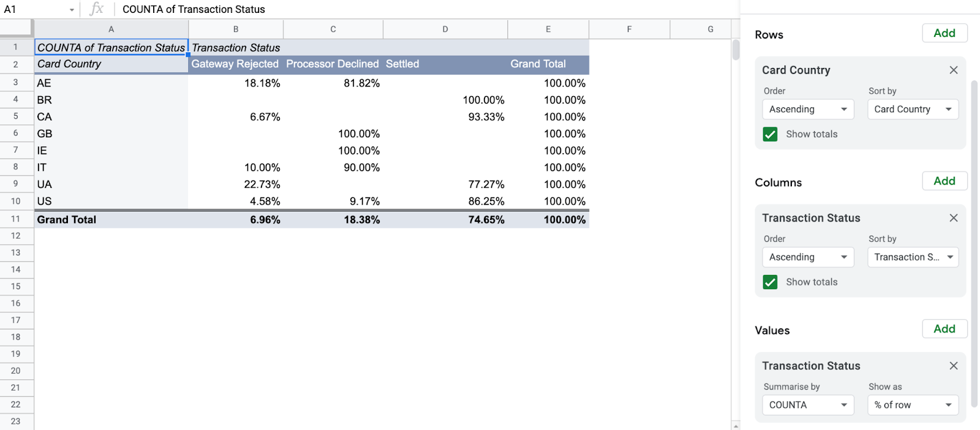
Task: Remove Transaction Status from Values
Action: coord(953,366)
